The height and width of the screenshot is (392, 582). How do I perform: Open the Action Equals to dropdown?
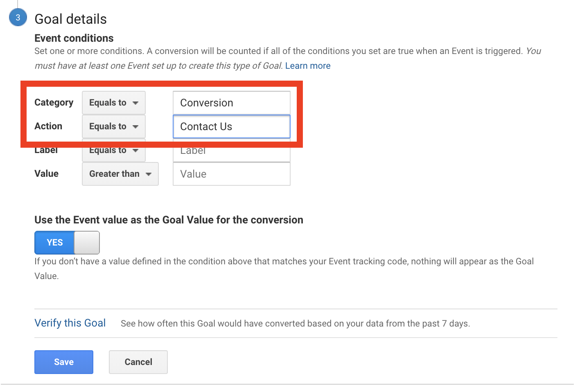click(114, 126)
